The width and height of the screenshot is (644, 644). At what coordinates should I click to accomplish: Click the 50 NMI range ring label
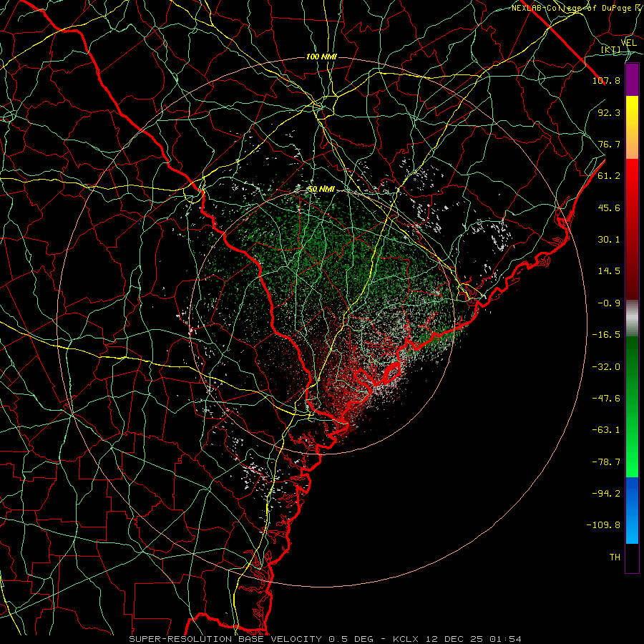click(x=321, y=190)
